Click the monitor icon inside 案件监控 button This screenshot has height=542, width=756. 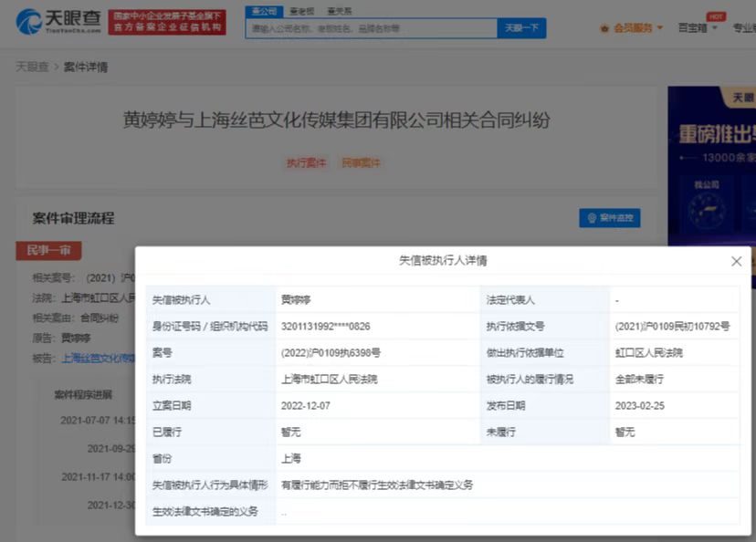point(593,217)
